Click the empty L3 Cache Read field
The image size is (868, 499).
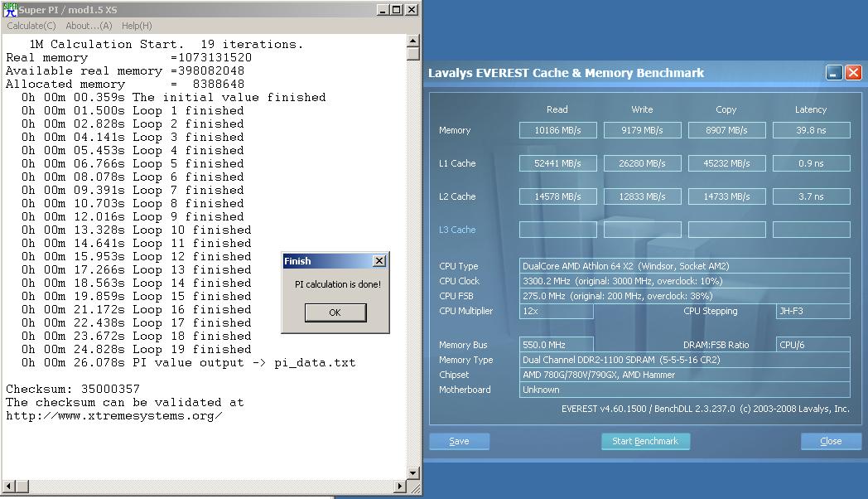[558, 230]
